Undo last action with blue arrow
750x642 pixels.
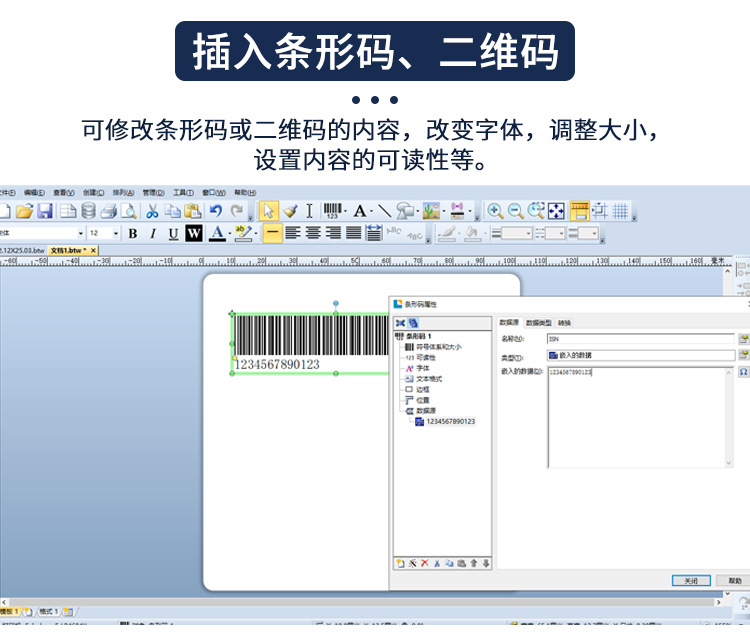click(x=216, y=211)
